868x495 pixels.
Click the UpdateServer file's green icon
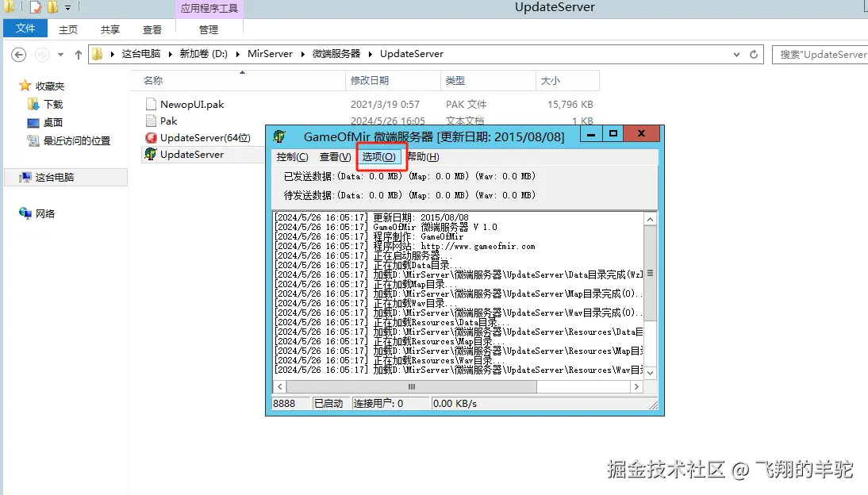[151, 154]
